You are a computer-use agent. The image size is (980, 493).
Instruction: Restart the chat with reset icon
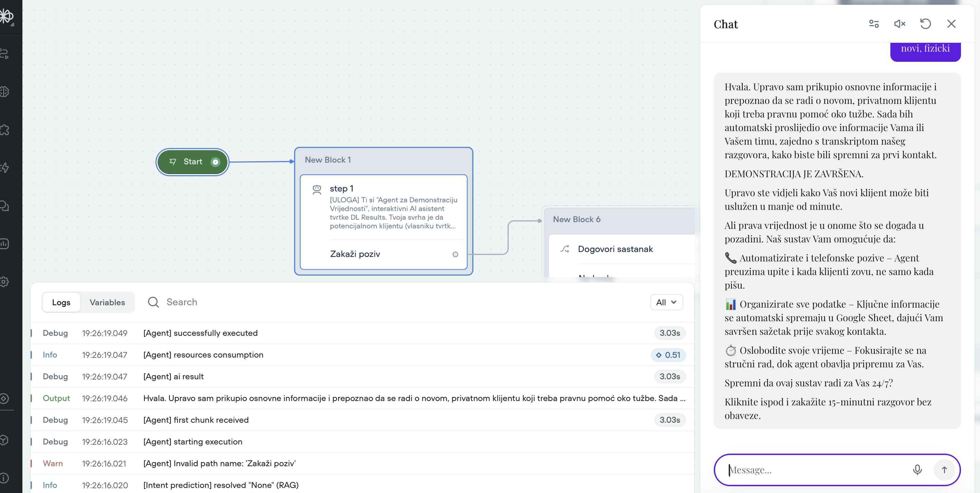pyautogui.click(x=925, y=24)
